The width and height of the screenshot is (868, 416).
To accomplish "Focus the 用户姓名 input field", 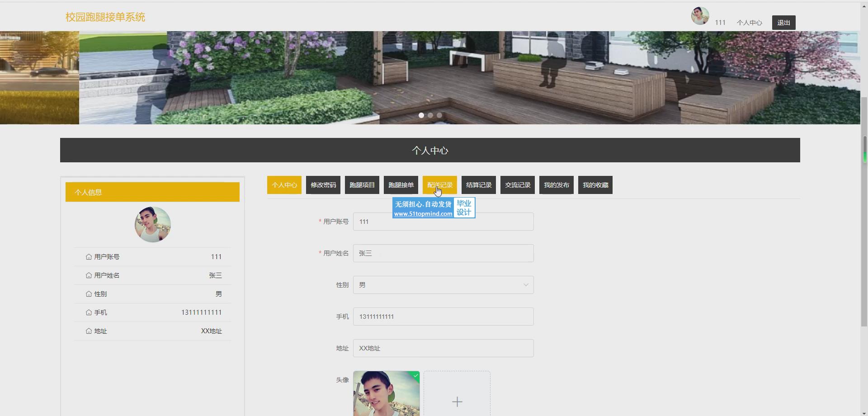I will coord(443,253).
